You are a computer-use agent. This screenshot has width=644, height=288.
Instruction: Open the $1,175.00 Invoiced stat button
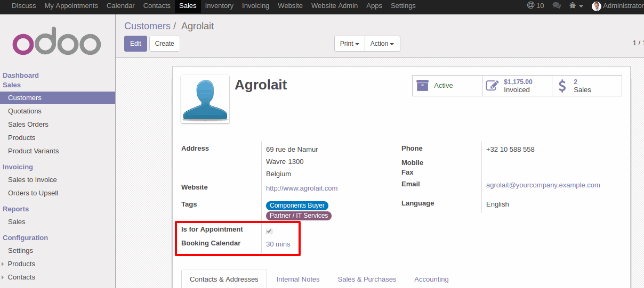[x=517, y=86]
